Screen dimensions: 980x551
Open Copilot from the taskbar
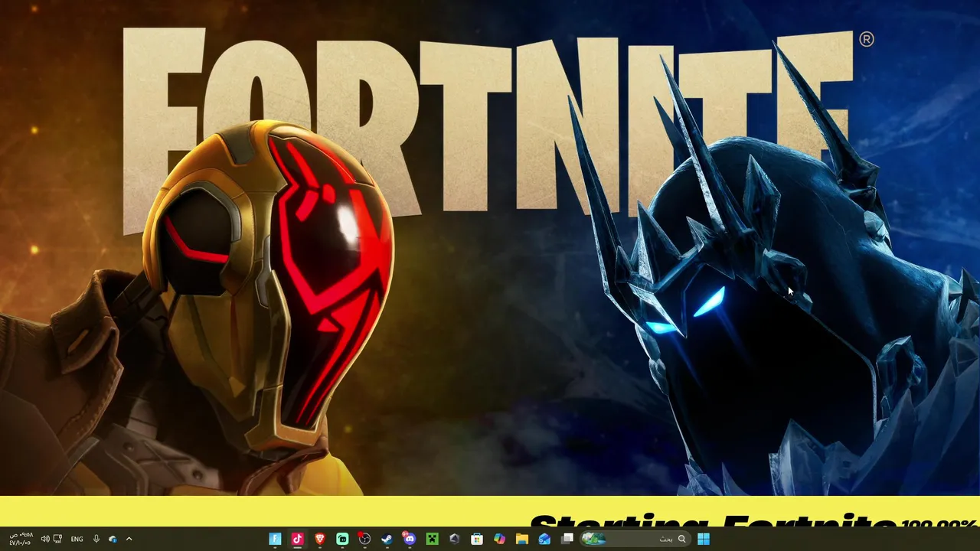pos(499,539)
